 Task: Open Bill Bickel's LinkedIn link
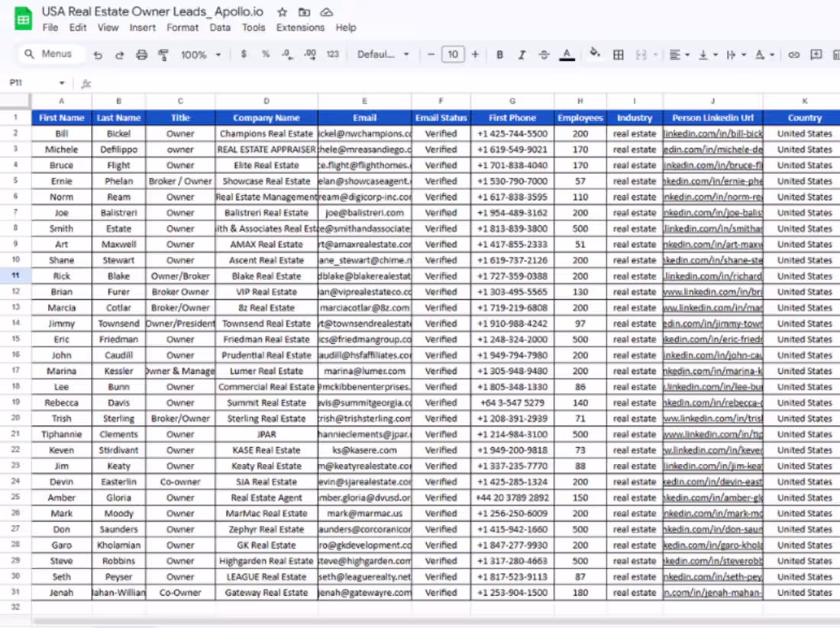(713, 134)
